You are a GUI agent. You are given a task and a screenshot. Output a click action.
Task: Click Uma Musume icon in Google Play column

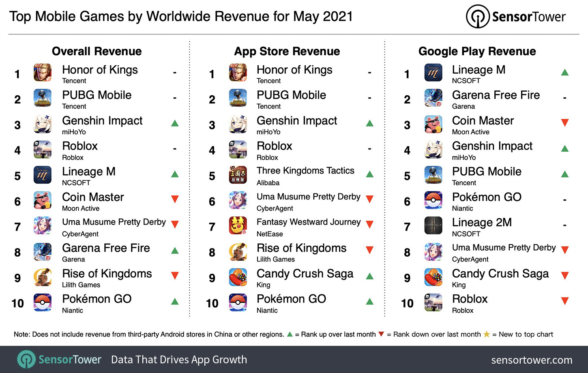click(433, 252)
